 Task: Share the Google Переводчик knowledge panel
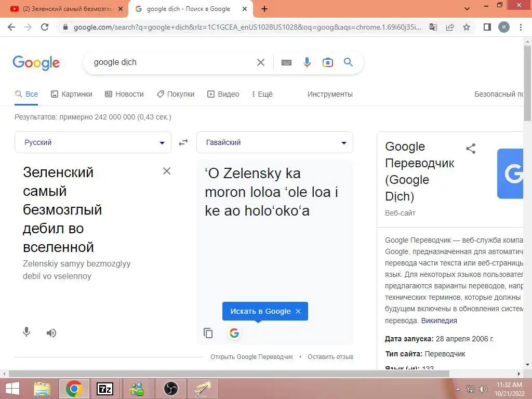coord(471,148)
